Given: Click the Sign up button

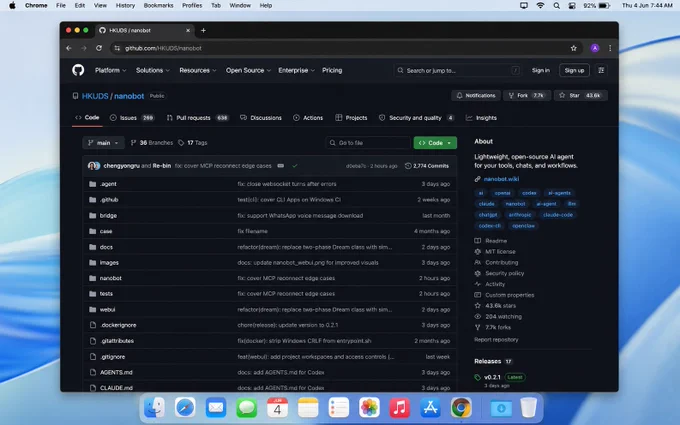Looking at the screenshot, I should (574, 70).
